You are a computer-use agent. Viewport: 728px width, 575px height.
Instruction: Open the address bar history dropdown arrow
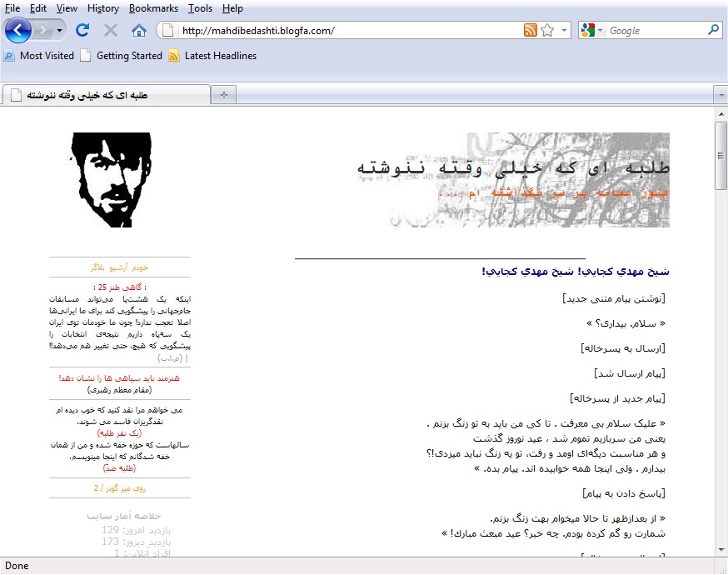(x=564, y=31)
